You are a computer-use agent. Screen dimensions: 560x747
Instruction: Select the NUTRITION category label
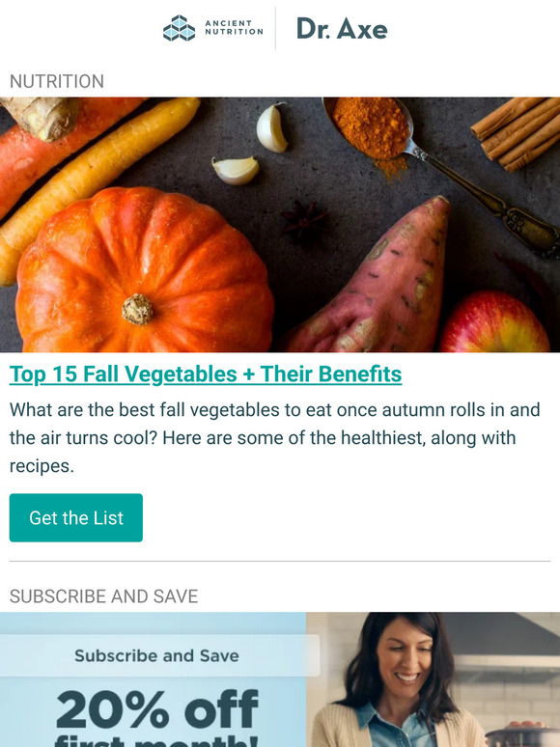pos(57,81)
